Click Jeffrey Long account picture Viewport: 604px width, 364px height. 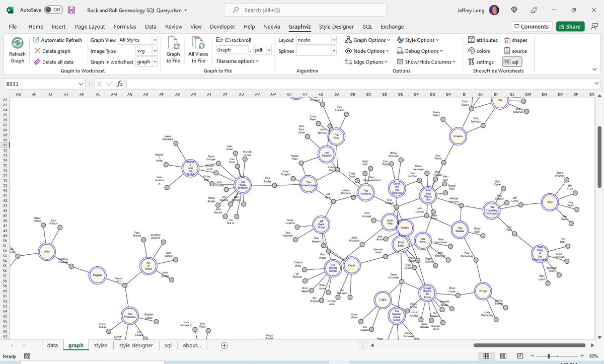coord(494,10)
